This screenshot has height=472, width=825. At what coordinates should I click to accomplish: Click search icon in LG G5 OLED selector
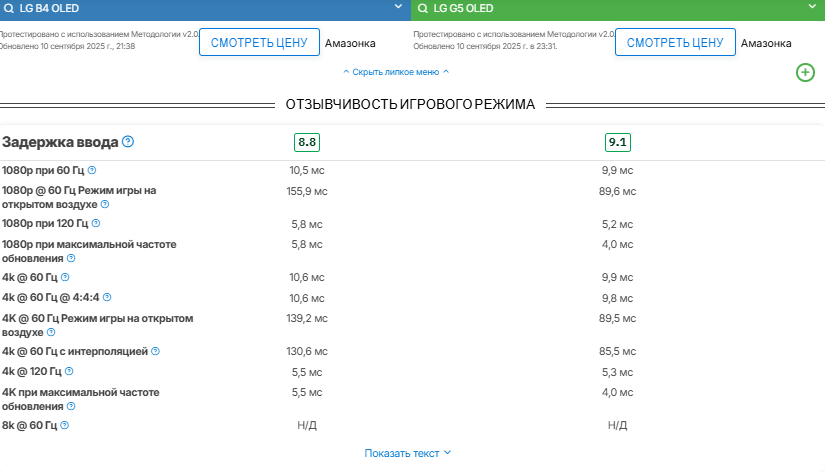(x=423, y=9)
